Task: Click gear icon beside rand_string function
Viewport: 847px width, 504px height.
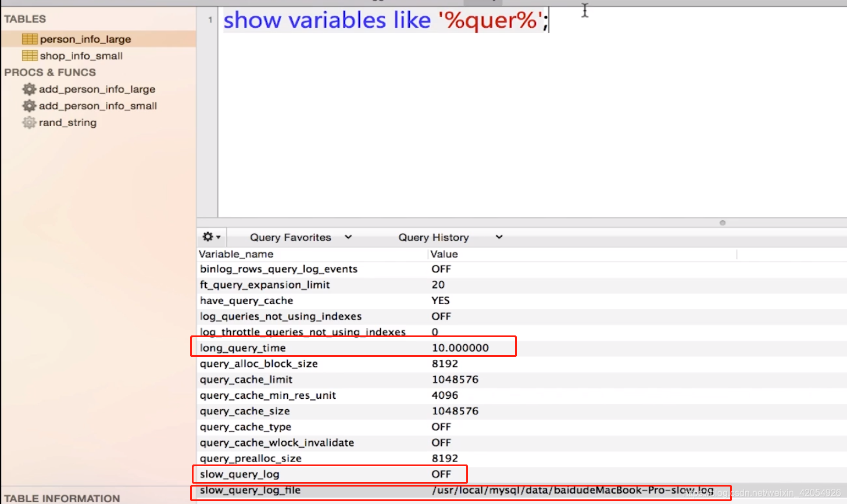Action: tap(29, 123)
